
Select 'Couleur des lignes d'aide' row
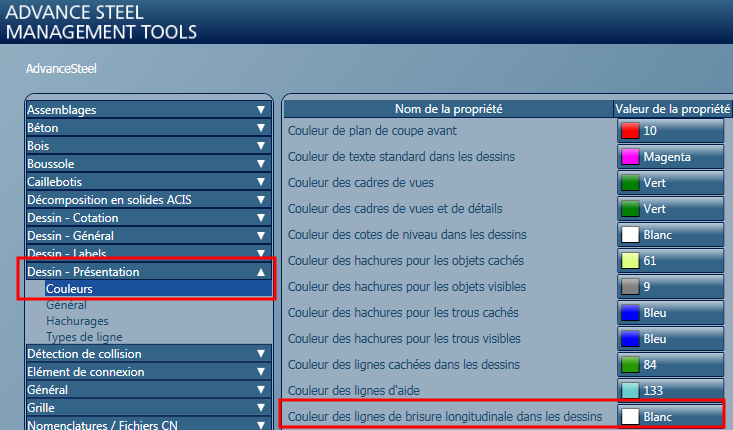pyautogui.click(x=353, y=391)
